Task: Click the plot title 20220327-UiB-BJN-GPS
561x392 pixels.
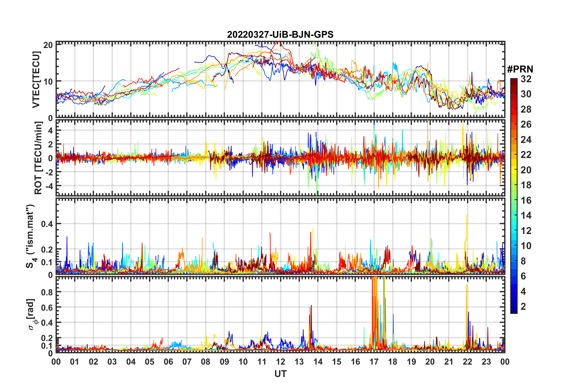Action: click(280, 34)
